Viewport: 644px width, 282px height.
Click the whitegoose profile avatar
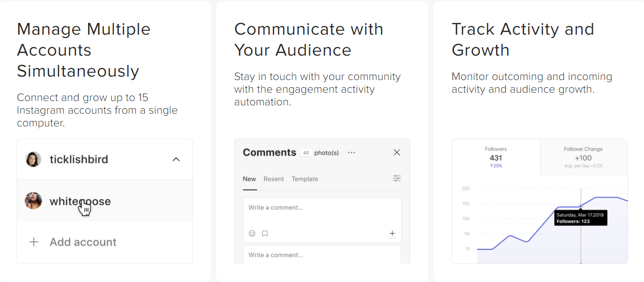click(33, 201)
